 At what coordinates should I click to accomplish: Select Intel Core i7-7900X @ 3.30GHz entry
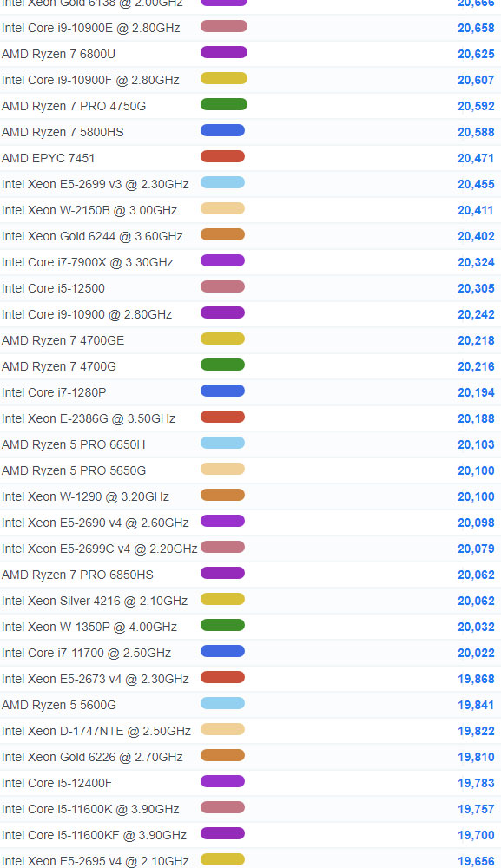(x=88, y=262)
